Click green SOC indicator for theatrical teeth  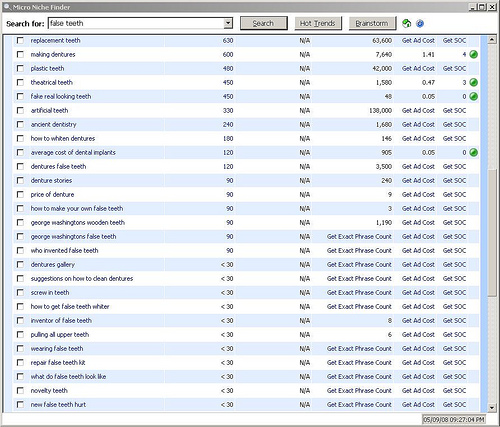pyautogui.click(x=473, y=82)
